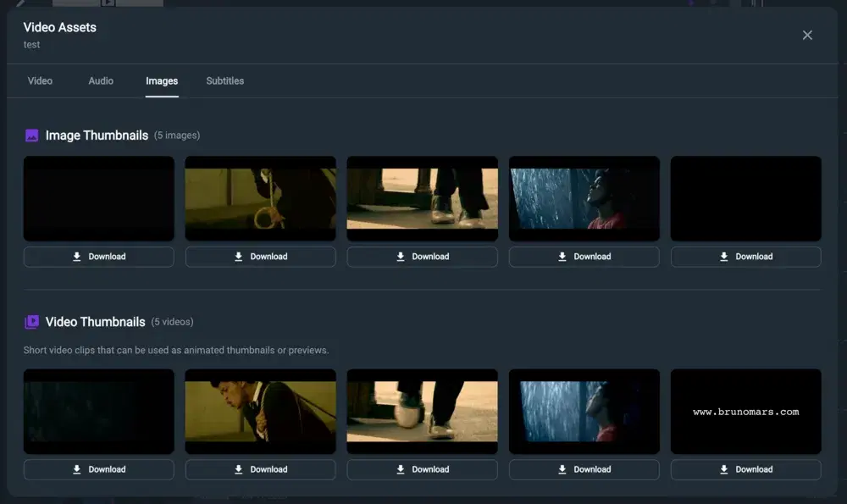
Task: Download the first dark video thumbnail
Action: [99, 469]
